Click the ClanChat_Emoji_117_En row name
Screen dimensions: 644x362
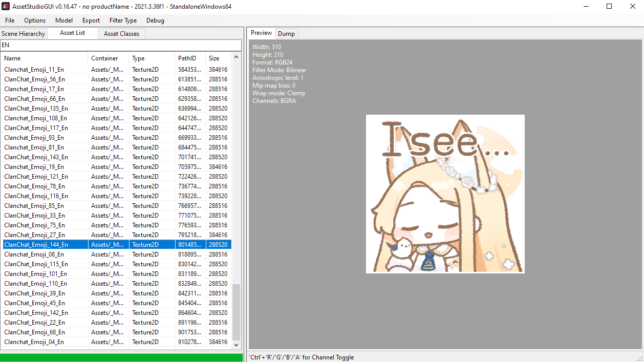pyautogui.click(x=36, y=128)
